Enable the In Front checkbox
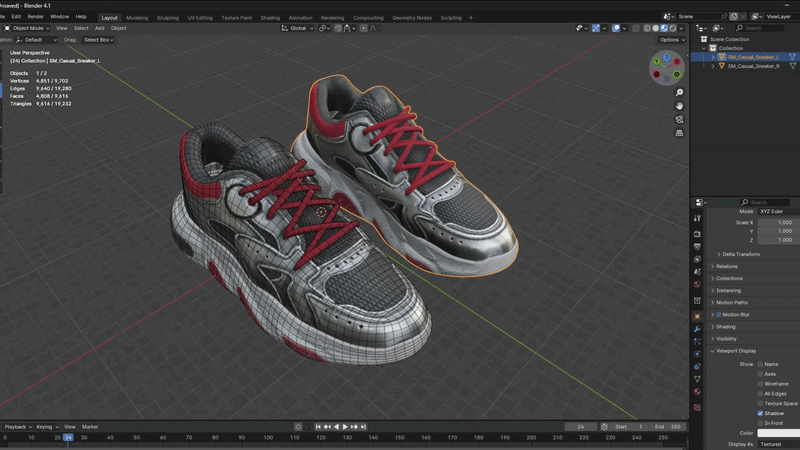Screen dimensions: 800x450 [760, 423]
